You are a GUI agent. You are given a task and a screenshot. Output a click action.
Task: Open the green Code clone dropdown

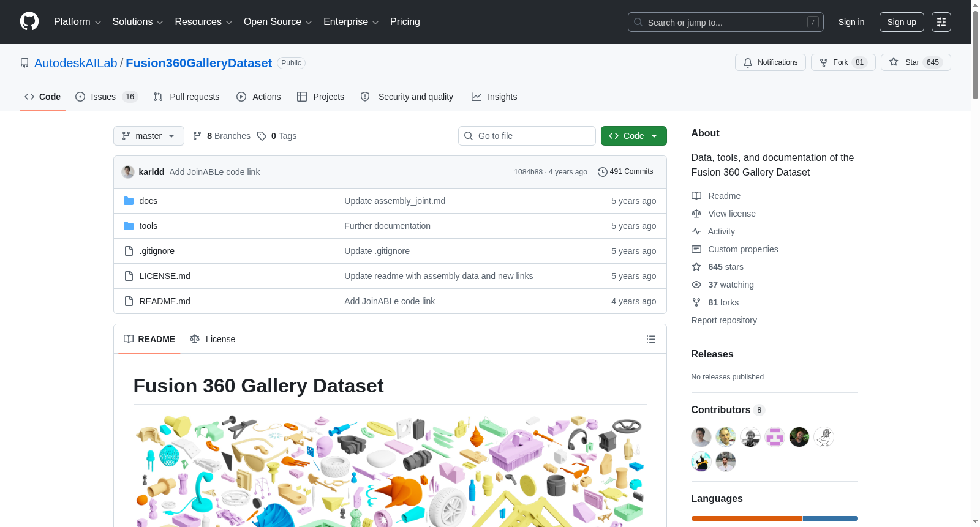click(x=634, y=136)
